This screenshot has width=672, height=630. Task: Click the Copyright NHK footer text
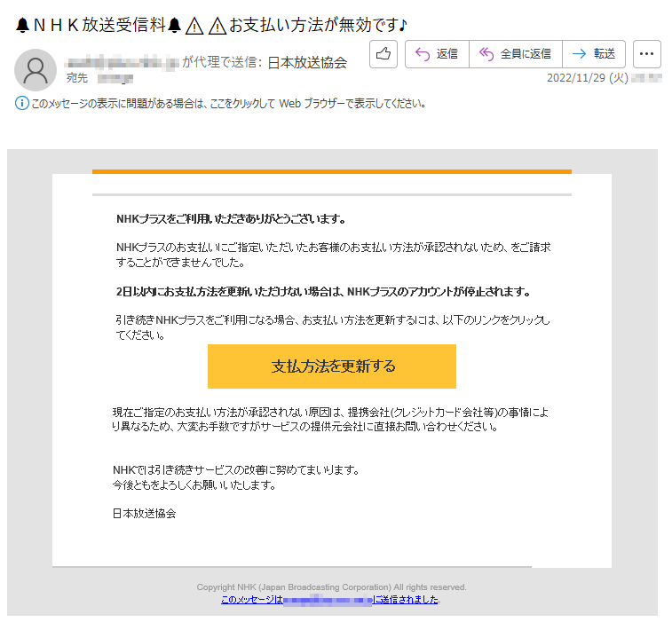pos(331,587)
